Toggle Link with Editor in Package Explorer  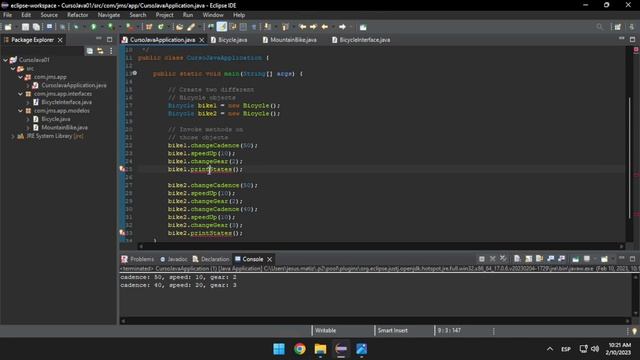pos(100,51)
